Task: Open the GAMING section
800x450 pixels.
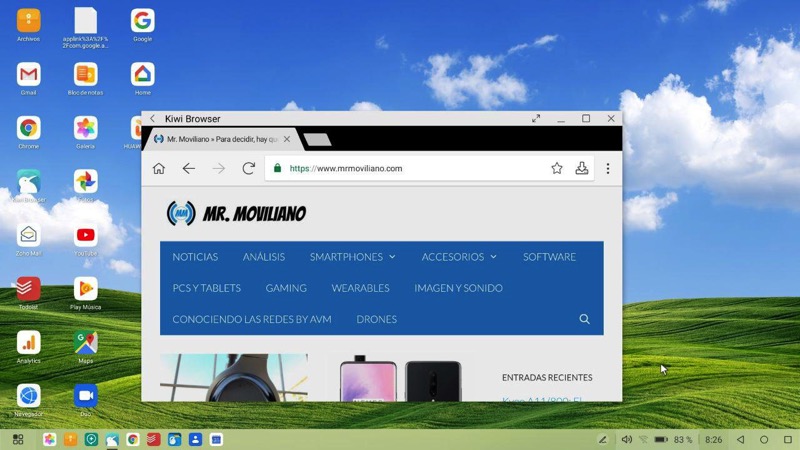Action: coord(286,288)
